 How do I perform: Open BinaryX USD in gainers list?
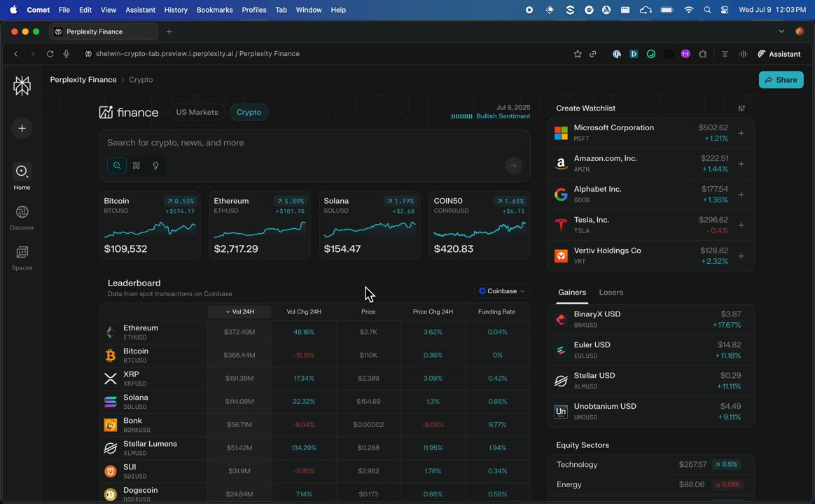click(650, 319)
